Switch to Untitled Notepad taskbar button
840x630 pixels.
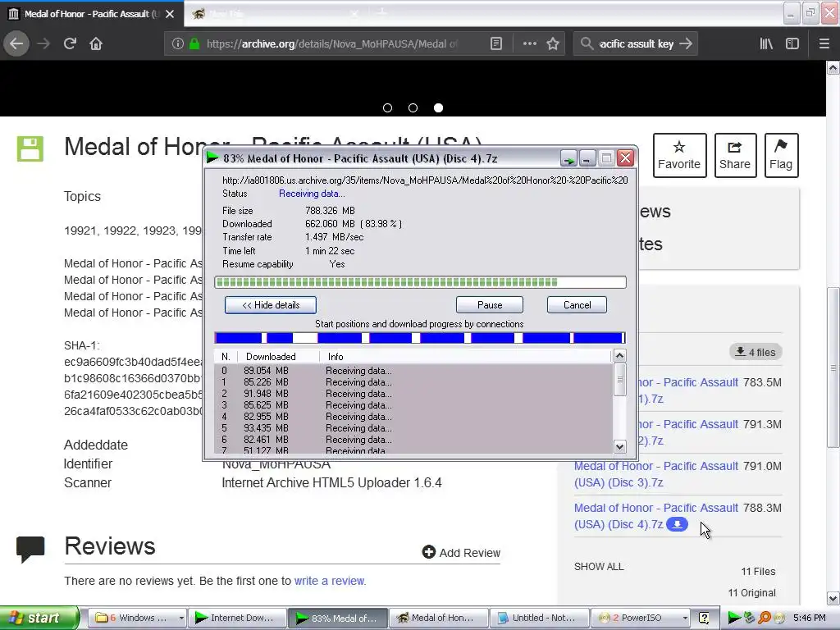pyautogui.click(x=540, y=618)
